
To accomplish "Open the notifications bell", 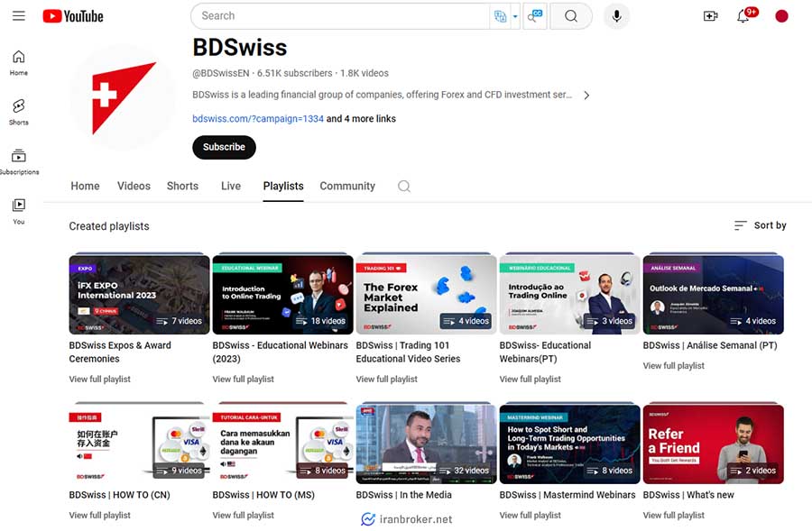I will 743,16.
